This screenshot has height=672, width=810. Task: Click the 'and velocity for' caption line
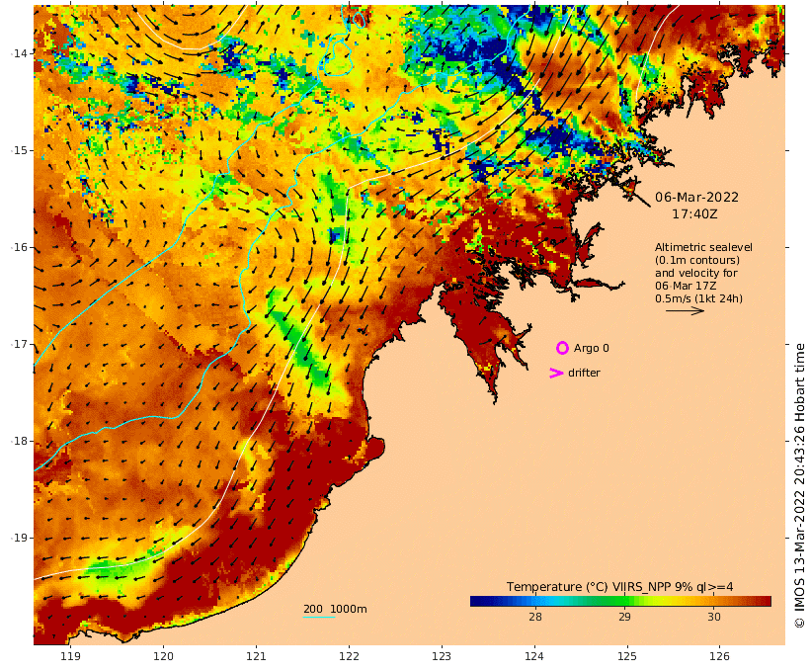(696, 273)
